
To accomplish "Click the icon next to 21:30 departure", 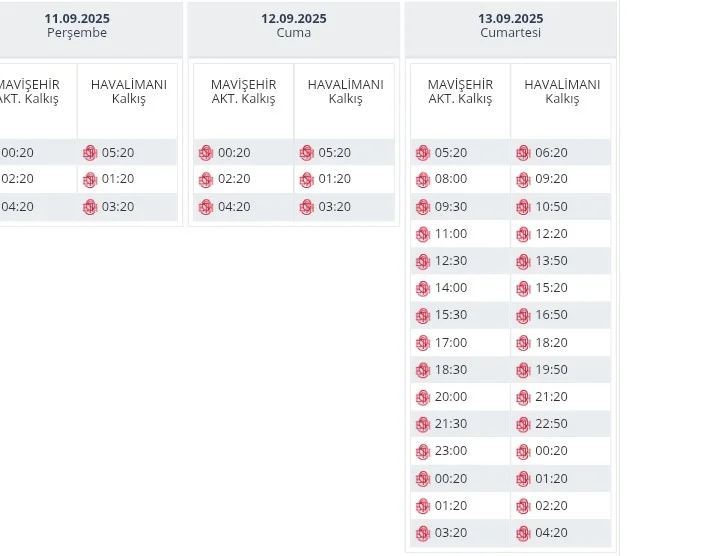I will (423, 424).
